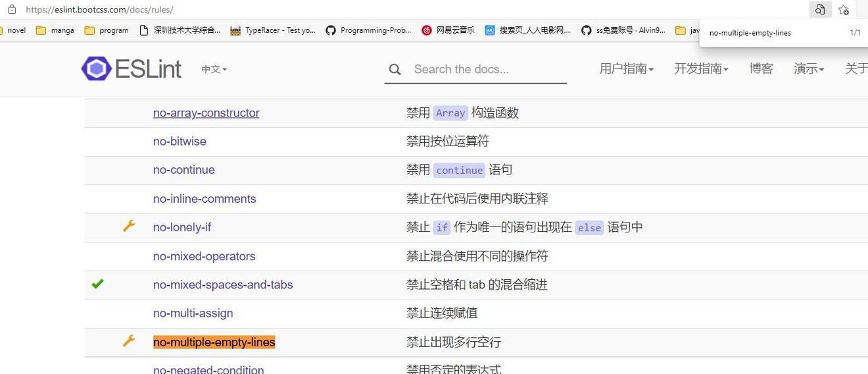Open the no-mixed-operators rule link
This screenshot has width=868, height=374.
point(204,256)
